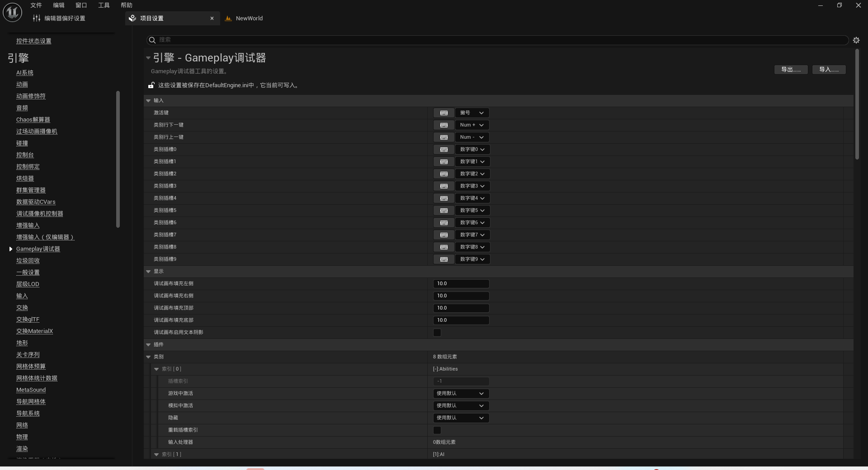The height and width of the screenshot is (470, 868).
Task: Click keyboard icon for 类别插槽8
Action: (444, 247)
